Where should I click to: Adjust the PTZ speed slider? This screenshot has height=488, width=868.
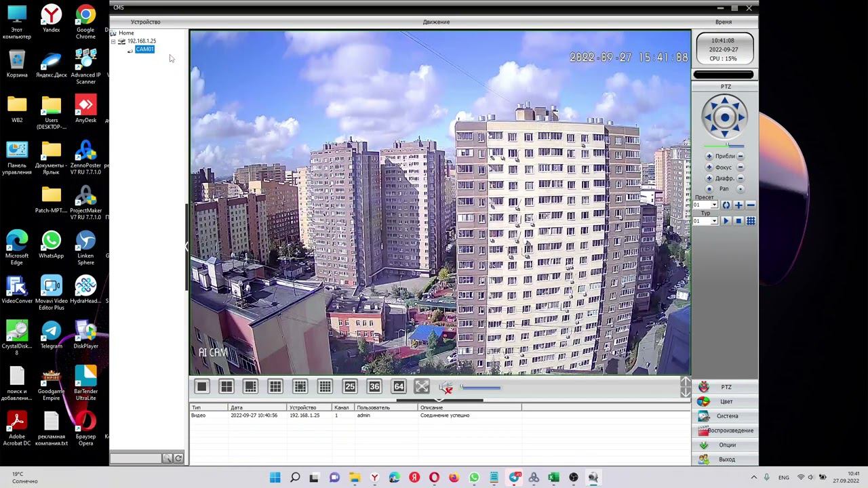[x=724, y=145]
